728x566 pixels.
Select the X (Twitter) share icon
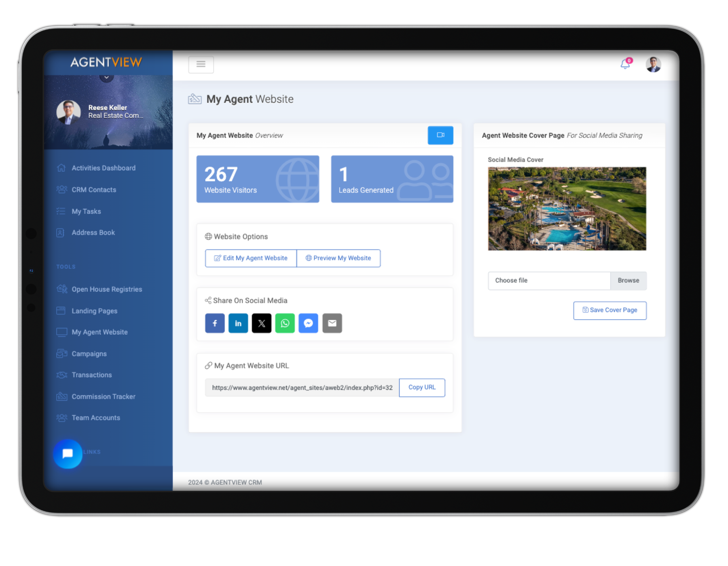click(x=262, y=323)
